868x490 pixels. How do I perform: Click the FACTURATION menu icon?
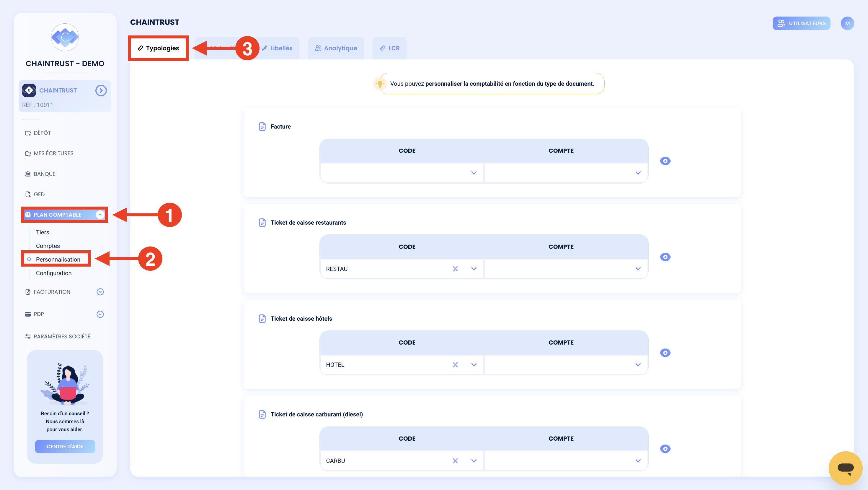(x=28, y=292)
